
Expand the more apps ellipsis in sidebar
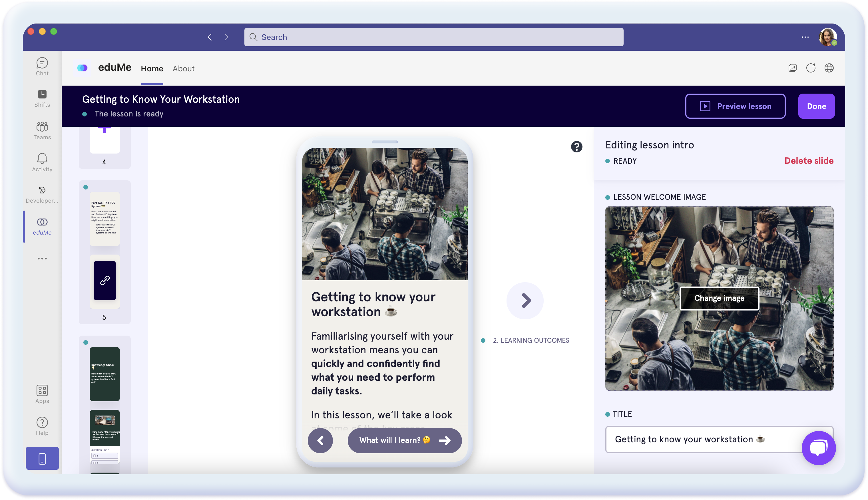pos(42,258)
